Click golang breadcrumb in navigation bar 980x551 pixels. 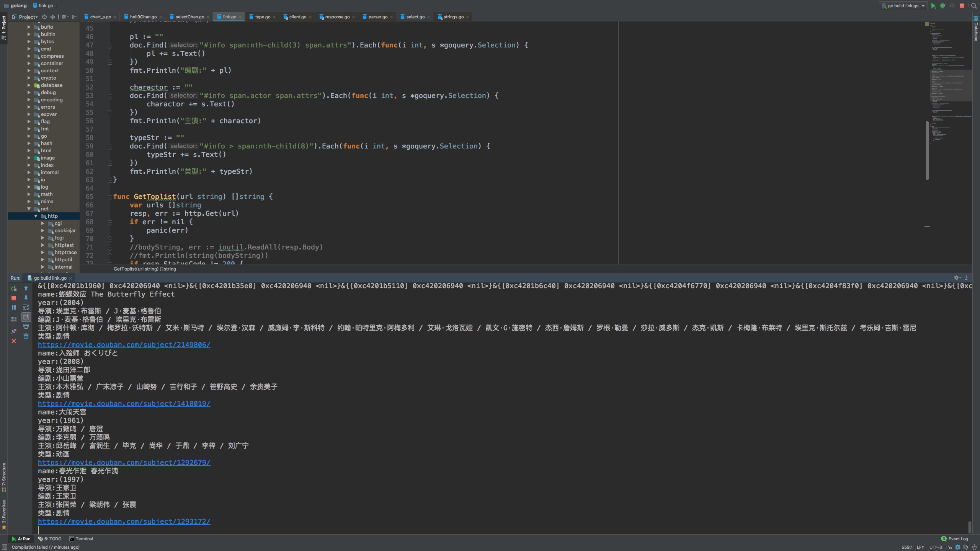(15, 6)
